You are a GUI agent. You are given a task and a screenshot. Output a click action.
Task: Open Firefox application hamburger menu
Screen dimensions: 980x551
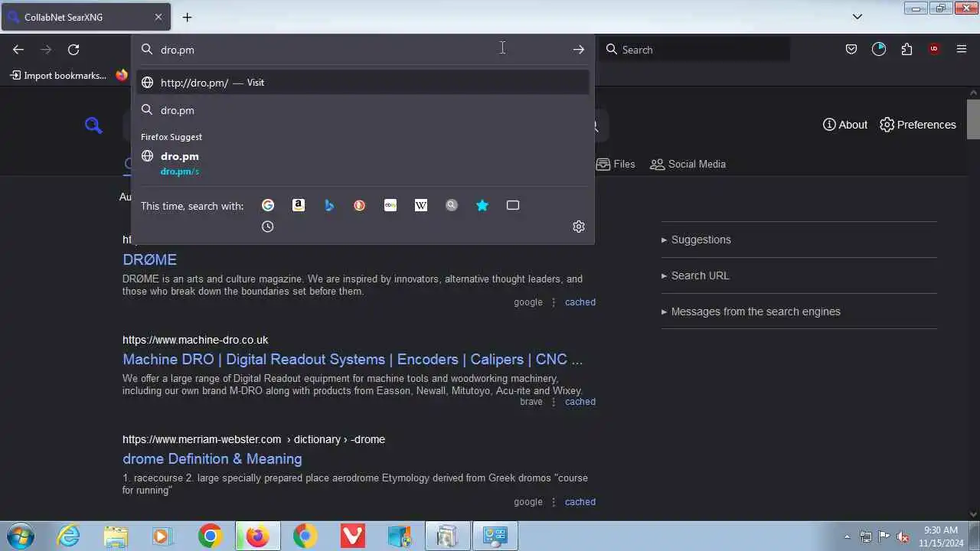click(962, 50)
